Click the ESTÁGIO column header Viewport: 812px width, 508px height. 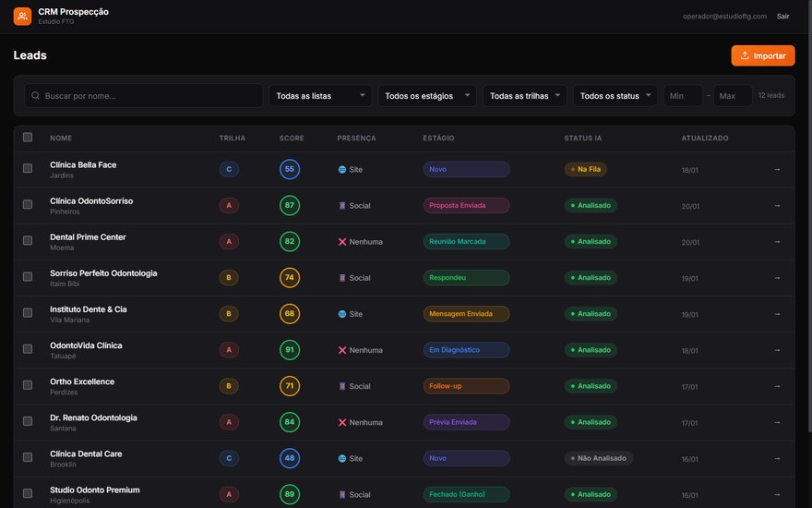coord(438,139)
